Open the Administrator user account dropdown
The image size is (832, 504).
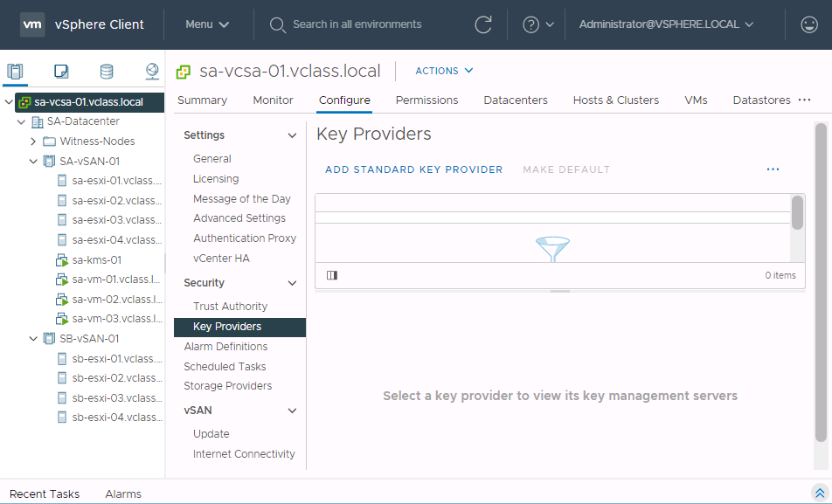coord(666,24)
